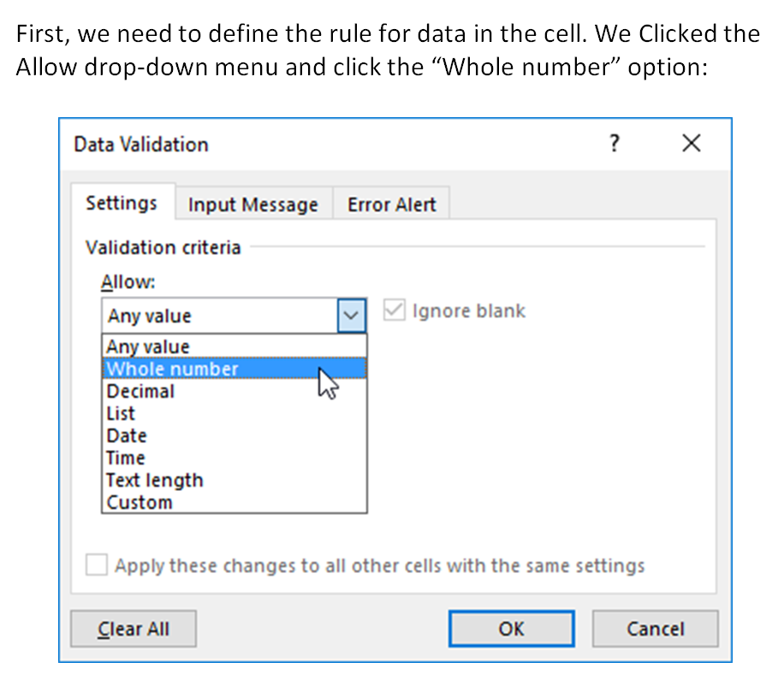Screen dimensions: 784x686
Task: Click the Clear All button
Action: click(x=134, y=629)
